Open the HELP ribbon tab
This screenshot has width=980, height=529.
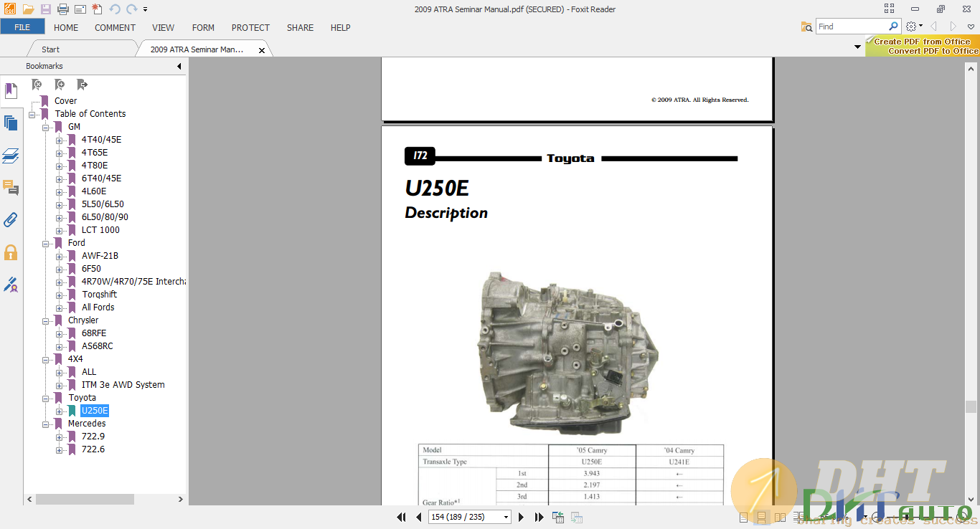pos(340,27)
